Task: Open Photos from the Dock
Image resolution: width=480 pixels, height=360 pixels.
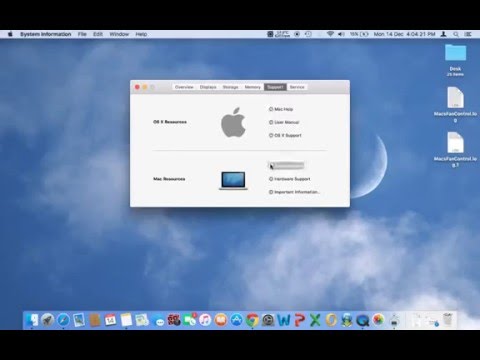Action: pyautogui.click(x=378, y=320)
